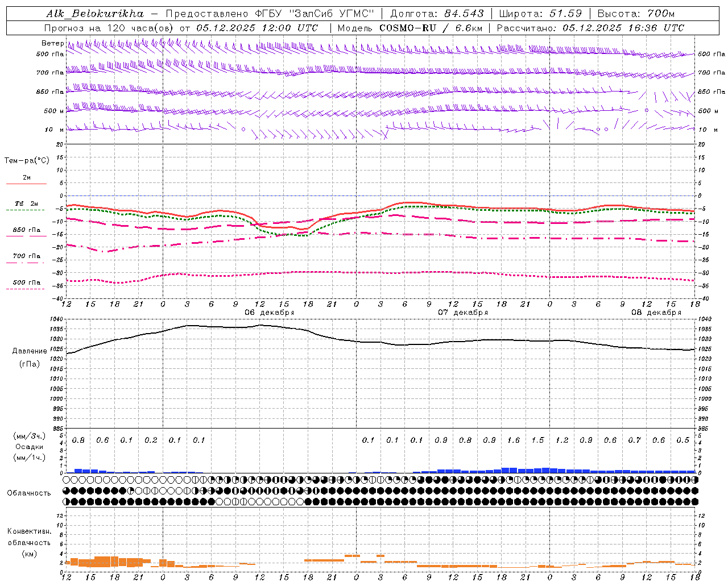This screenshot has height=582, width=728.
Task: Click the date label 07 декабря
Action: 463,313
